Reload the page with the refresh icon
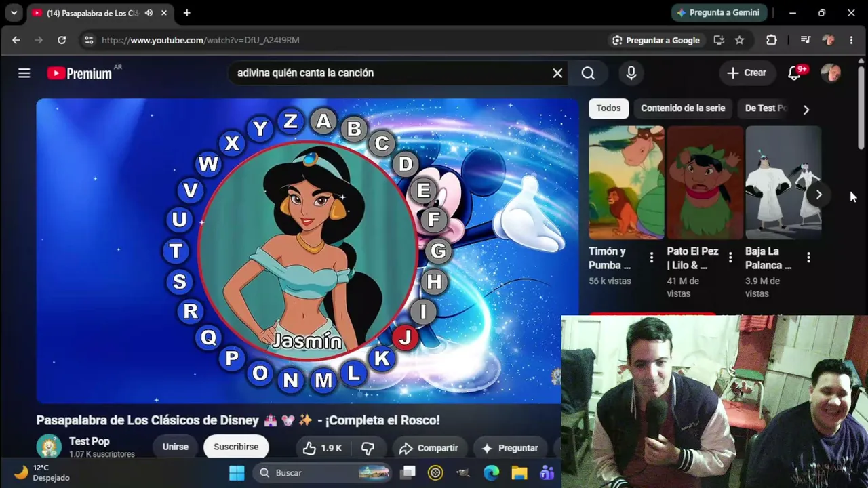868x488 pixels. pos(62,40)
